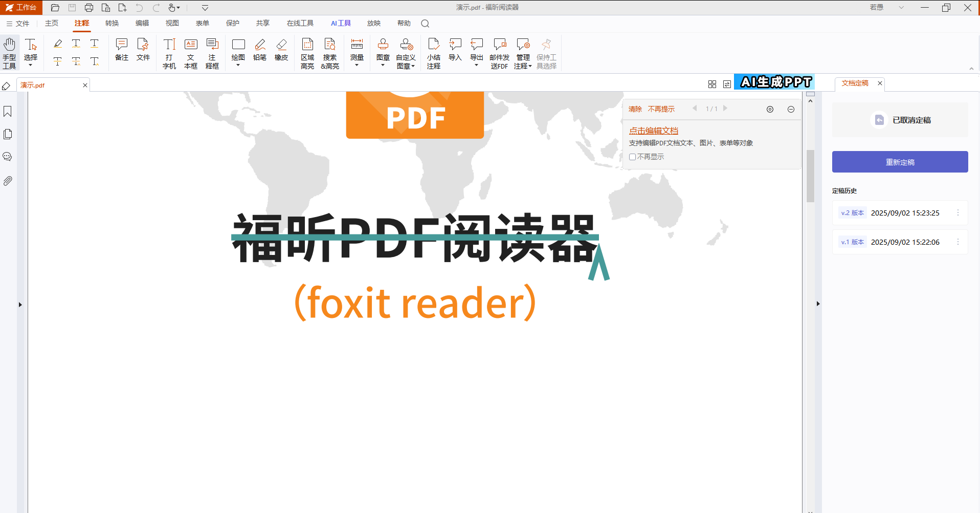980x513 pixels.
Task: Click the AI生成PPT banner
Action: click(x=774, y=82)
